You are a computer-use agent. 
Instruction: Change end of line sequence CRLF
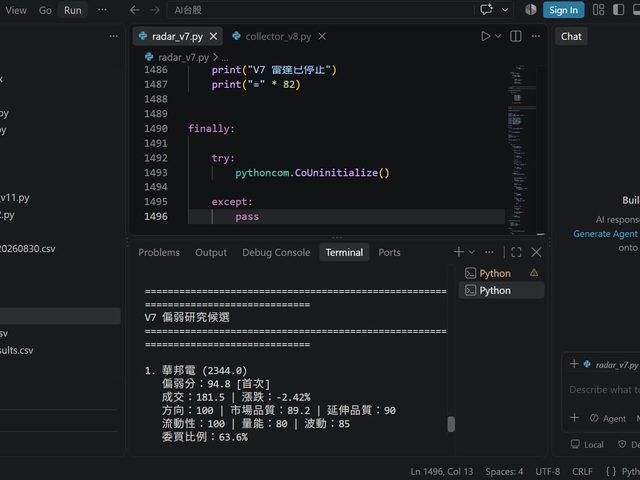(582, 471)
